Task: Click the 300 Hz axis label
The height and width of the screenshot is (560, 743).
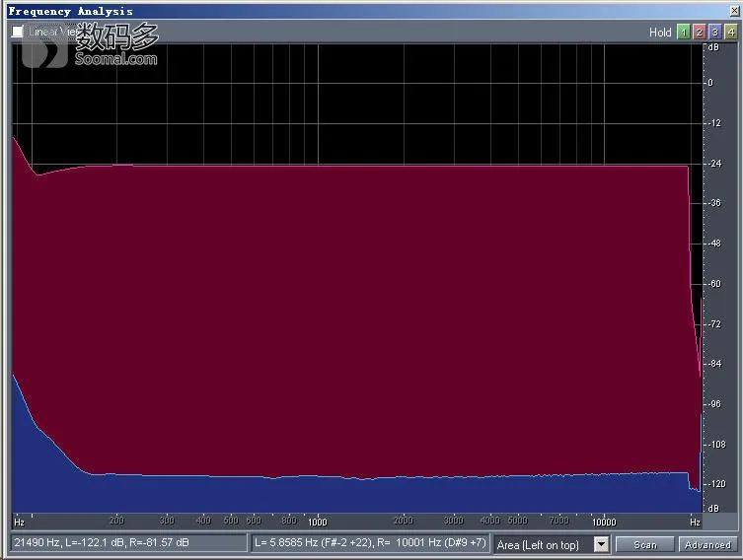Action: (167, 521)
